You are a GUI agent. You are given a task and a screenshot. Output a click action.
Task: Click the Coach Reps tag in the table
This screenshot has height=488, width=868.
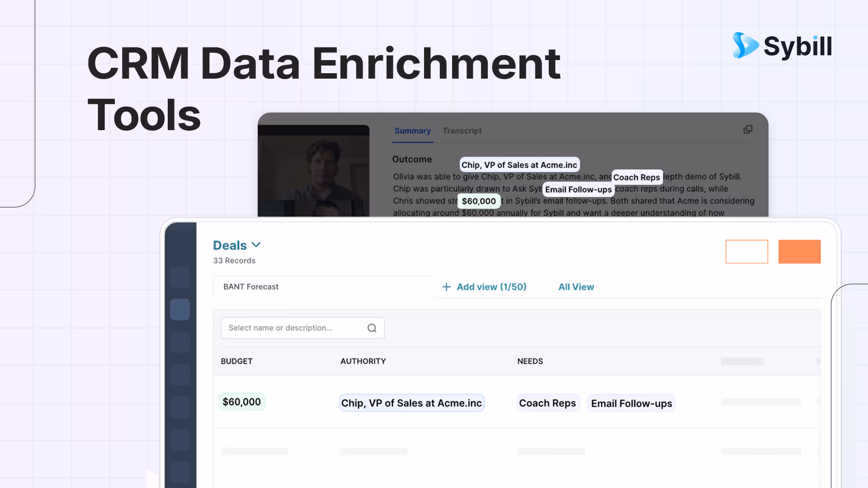pyautogui.click(x=547, y=403)
